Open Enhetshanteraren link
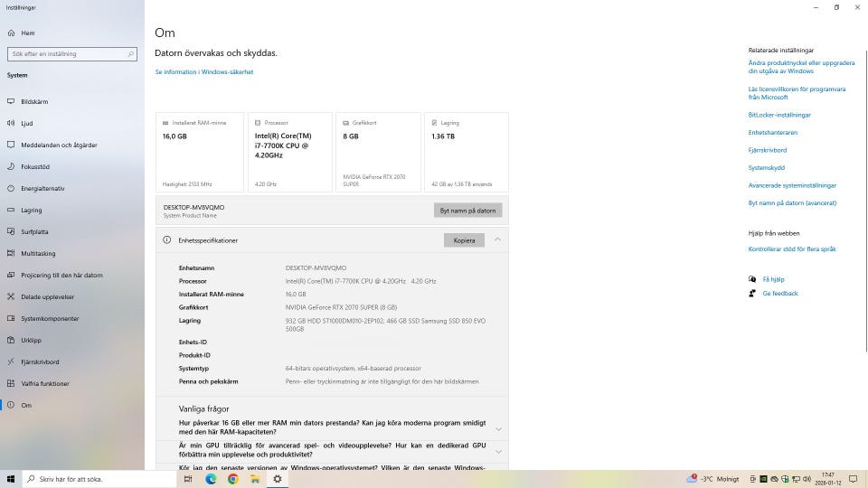 click(773, 133)
